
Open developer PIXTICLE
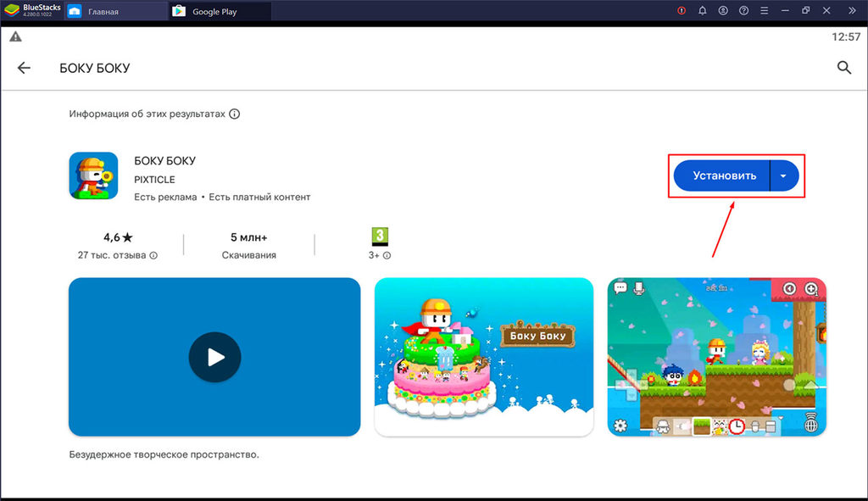[154, 180]
